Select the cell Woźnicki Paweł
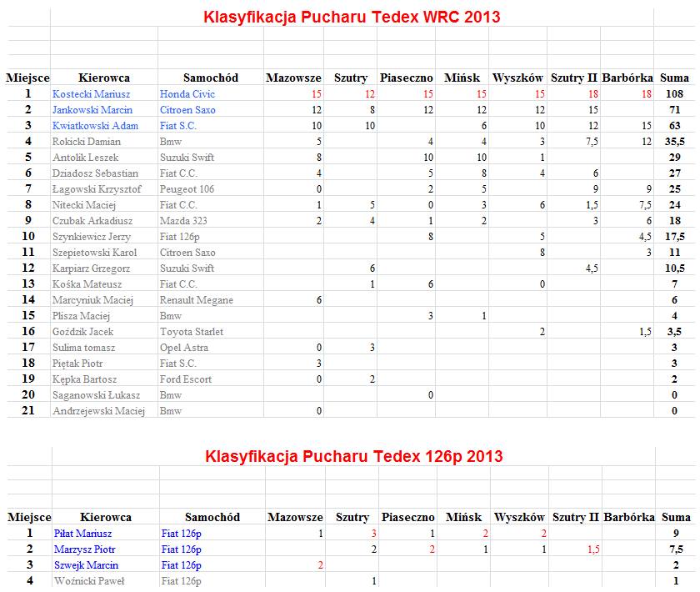 point(89,581)
